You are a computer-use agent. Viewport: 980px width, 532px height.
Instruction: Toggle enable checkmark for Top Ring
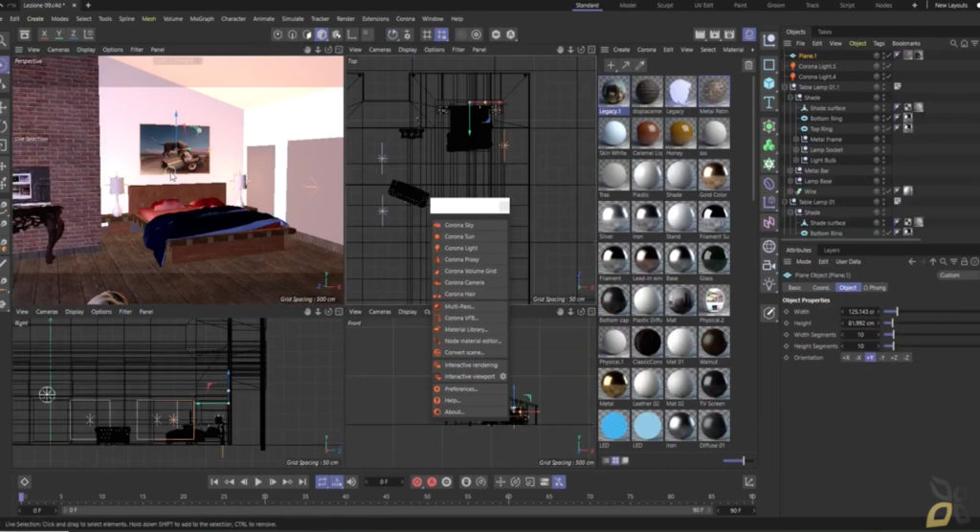[x=887, y=129]
